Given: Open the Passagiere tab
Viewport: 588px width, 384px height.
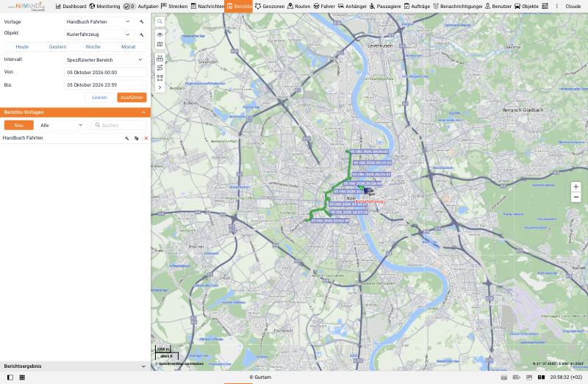Looking at the screenshot, I should [x=385, y=7].
